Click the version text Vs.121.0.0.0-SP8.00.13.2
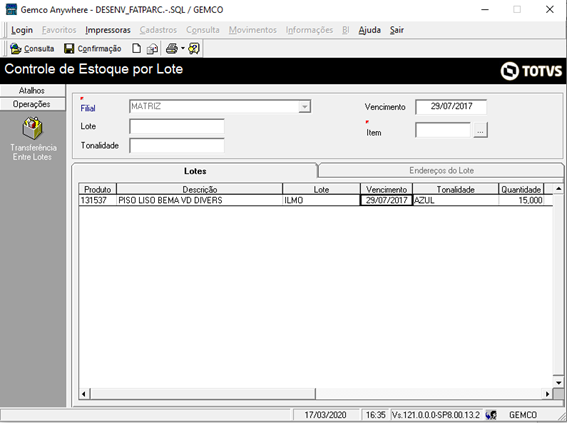The height and width of the screenshot is (423, 567). pos(436,415)
